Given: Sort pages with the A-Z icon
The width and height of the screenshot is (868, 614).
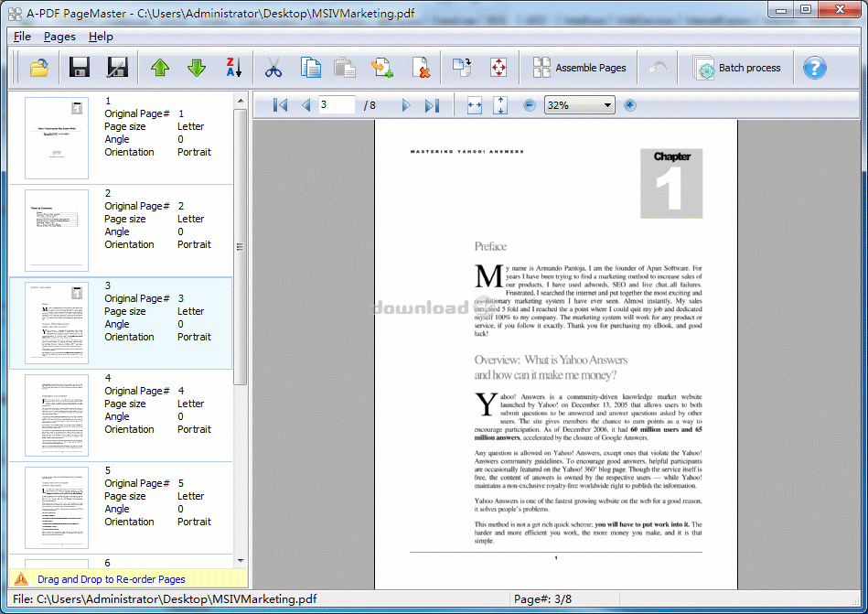Looking at the screenshot, I should coord(233,68).
